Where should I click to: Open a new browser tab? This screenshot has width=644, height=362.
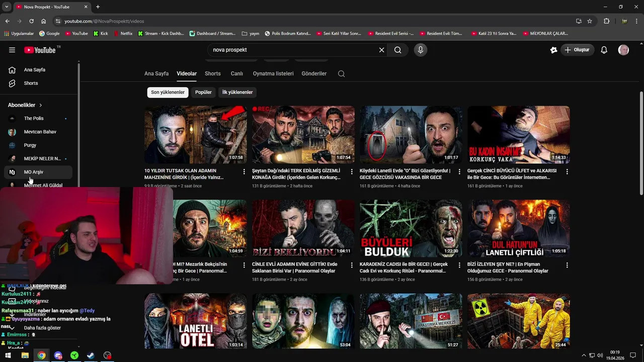click(98, 7)
